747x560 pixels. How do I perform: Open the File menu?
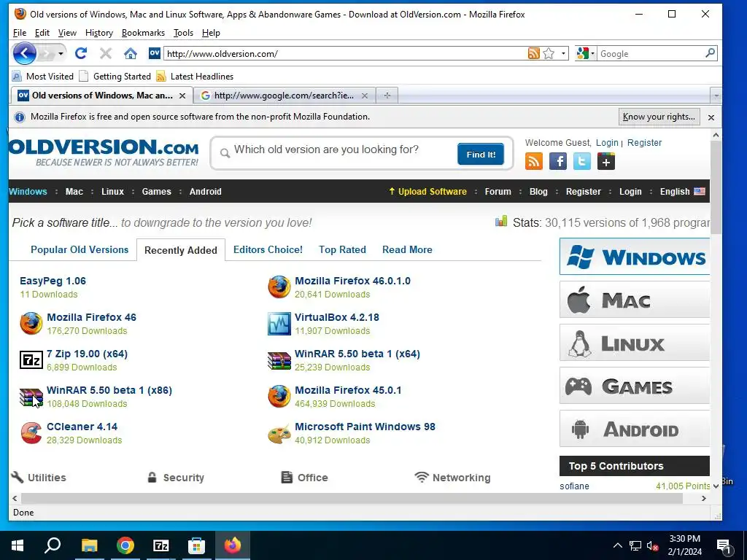20,33
